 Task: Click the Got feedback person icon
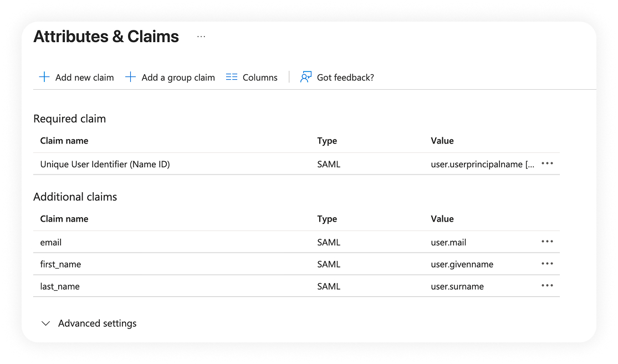click(306, 77)
